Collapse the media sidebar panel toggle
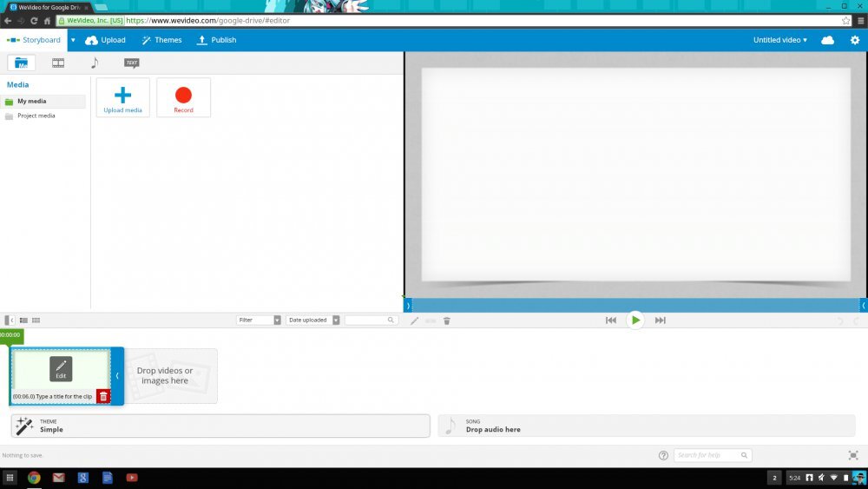 (10, 320)
